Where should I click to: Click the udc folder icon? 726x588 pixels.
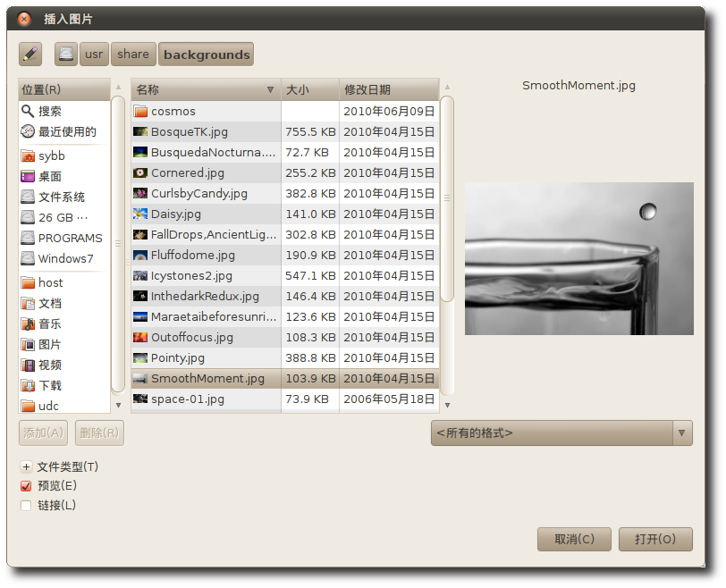tap(28, 407)
